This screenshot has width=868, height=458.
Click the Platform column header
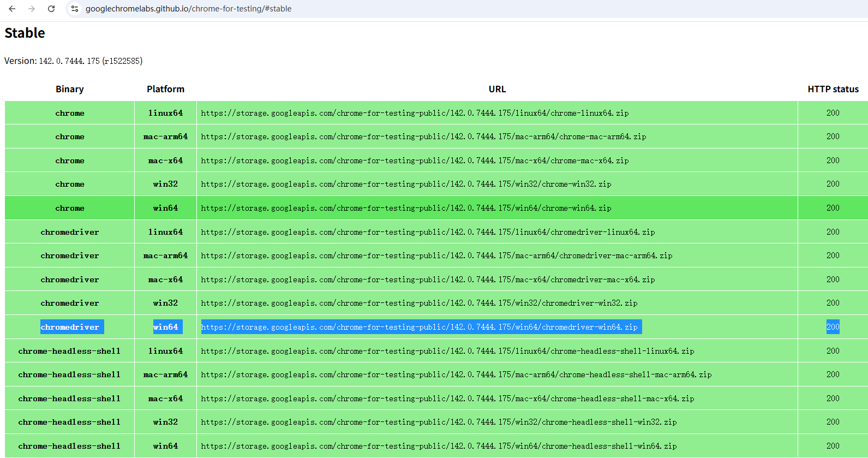pyautogui.click(x=165, y=89)
